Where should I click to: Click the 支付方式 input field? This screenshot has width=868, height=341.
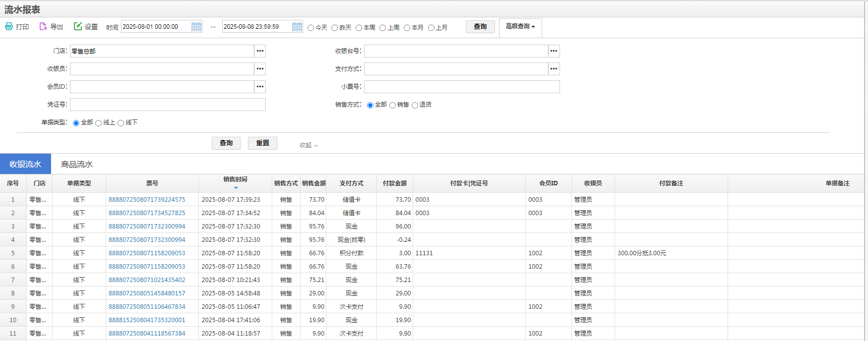coord(456,69)
